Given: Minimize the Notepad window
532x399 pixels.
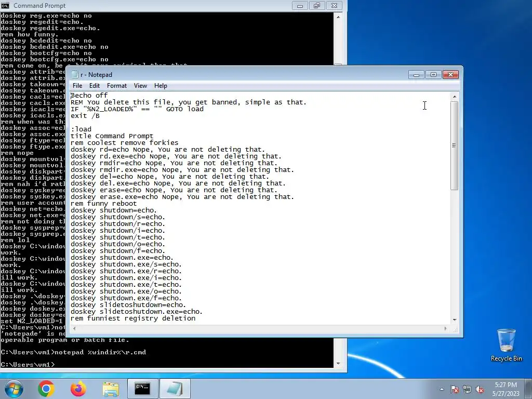Looking at the screenshot, I should [x=416, y=75].
